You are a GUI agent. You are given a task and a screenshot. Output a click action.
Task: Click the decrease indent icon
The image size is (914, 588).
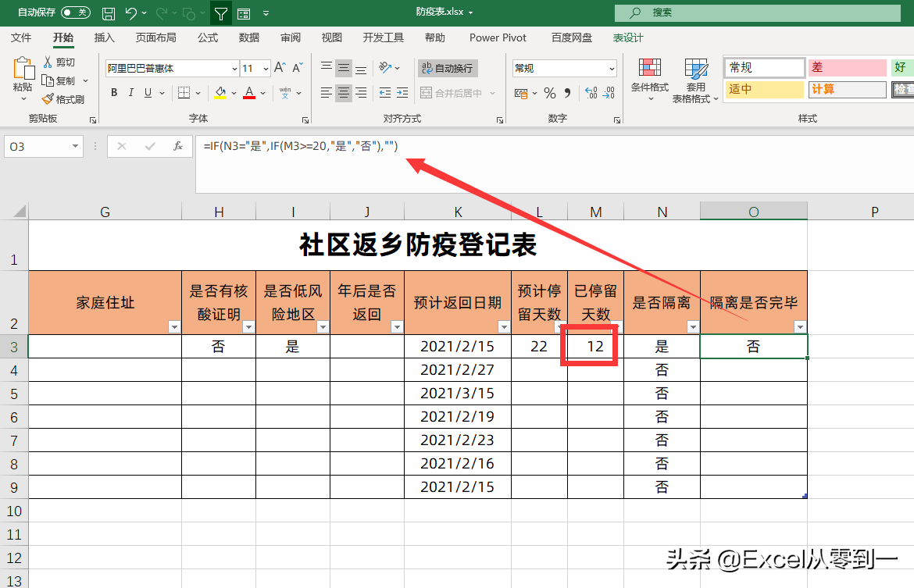point(385,93)
